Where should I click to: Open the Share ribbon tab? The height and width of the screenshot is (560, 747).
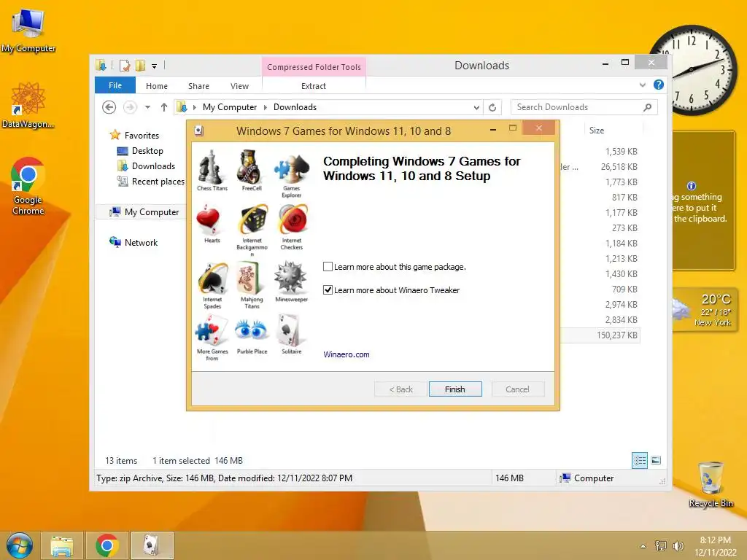[198, 86]
